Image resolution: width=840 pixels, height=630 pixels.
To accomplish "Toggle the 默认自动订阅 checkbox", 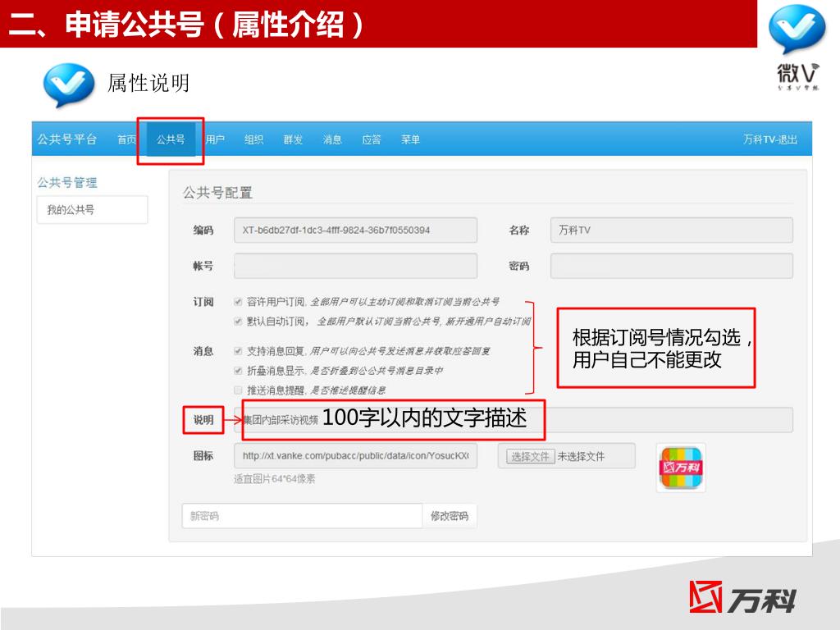I will pos(238,321).
